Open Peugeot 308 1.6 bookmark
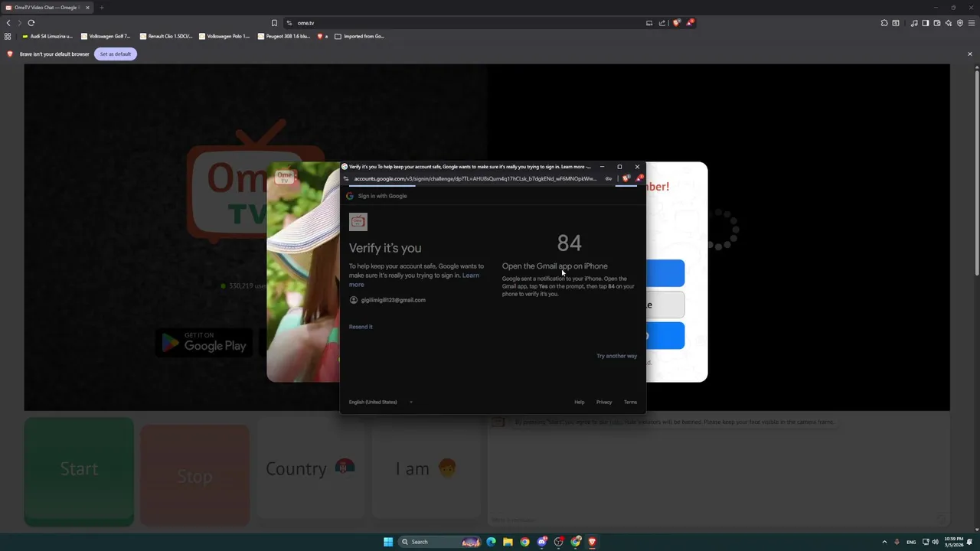Screen dimensions: 980x551 click(x=284, y=36)
